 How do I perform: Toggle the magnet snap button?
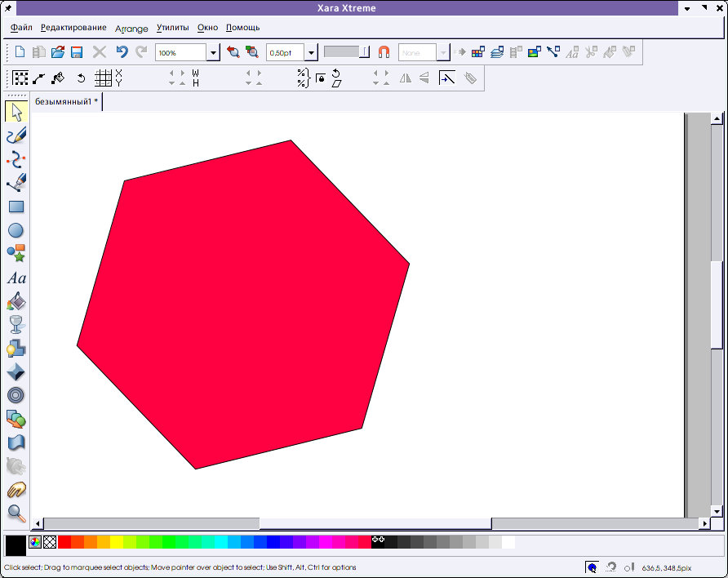pos(384,52)
